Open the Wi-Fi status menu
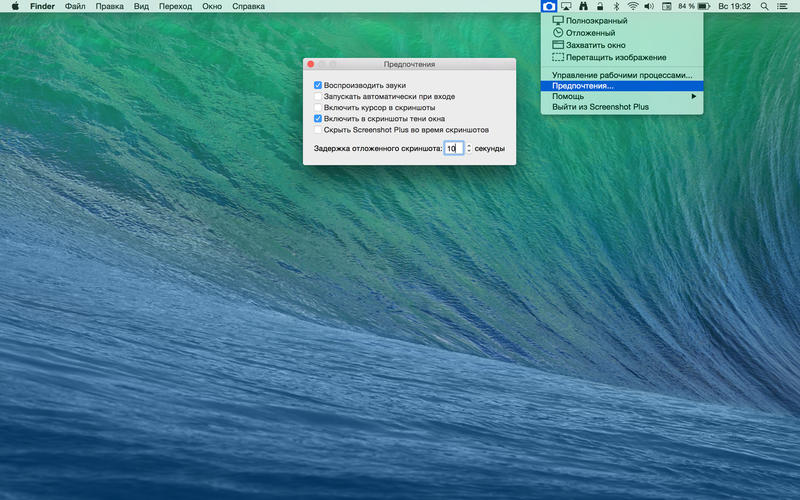 633,6
